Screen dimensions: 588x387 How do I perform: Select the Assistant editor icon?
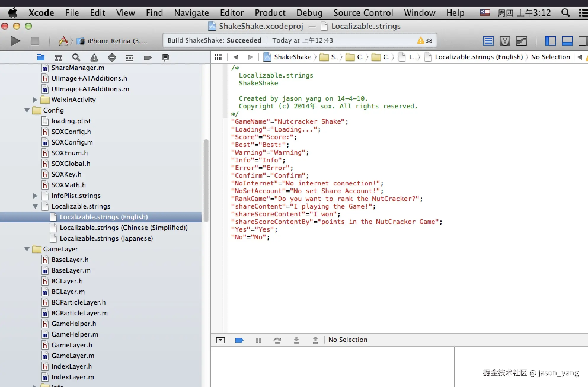(505, 41)
